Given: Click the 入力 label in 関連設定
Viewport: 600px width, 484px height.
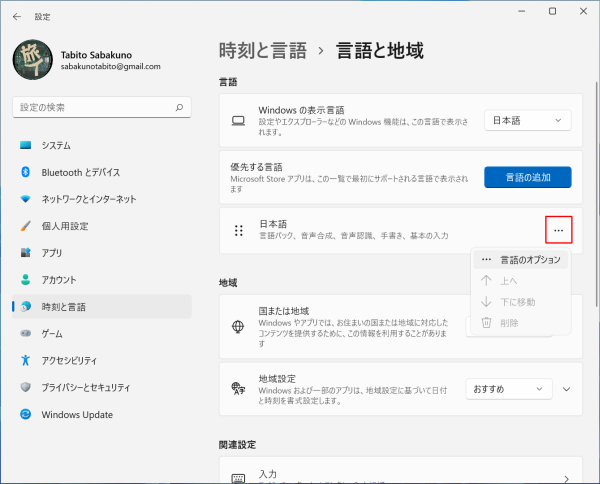Looking at the screenshot, I should tap(268, 474).
